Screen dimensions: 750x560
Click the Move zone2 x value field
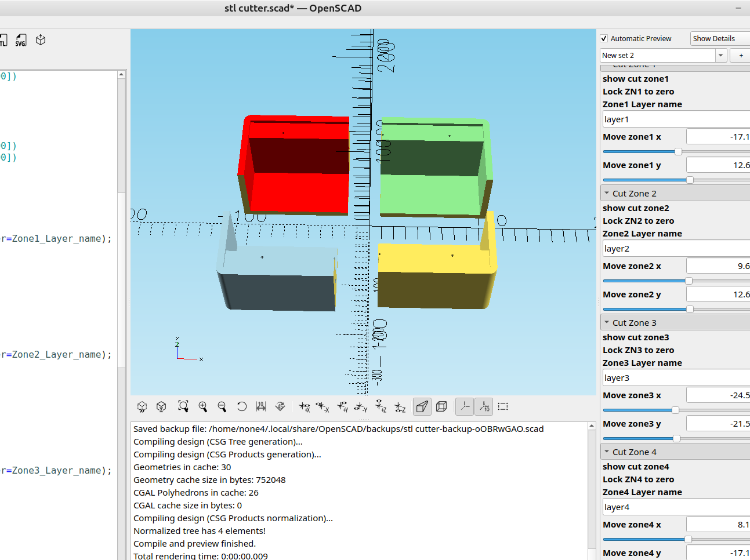(x=718, y=266)
